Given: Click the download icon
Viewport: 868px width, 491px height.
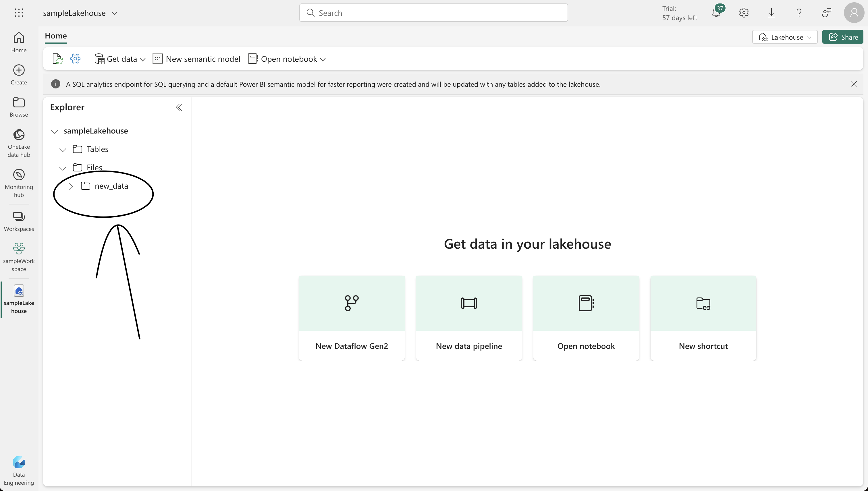Looking at the screenshot, I should (771, 13).
